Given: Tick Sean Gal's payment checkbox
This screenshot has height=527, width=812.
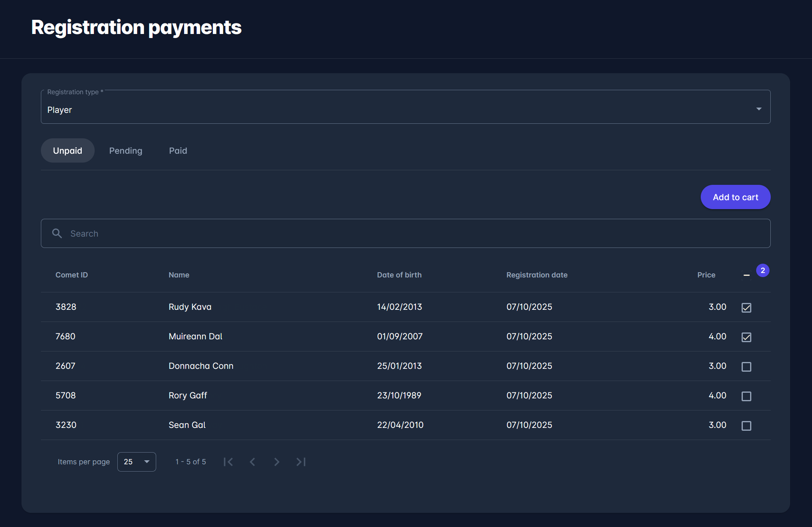Looking at the screenshot, I should click(x=746, y=425).
